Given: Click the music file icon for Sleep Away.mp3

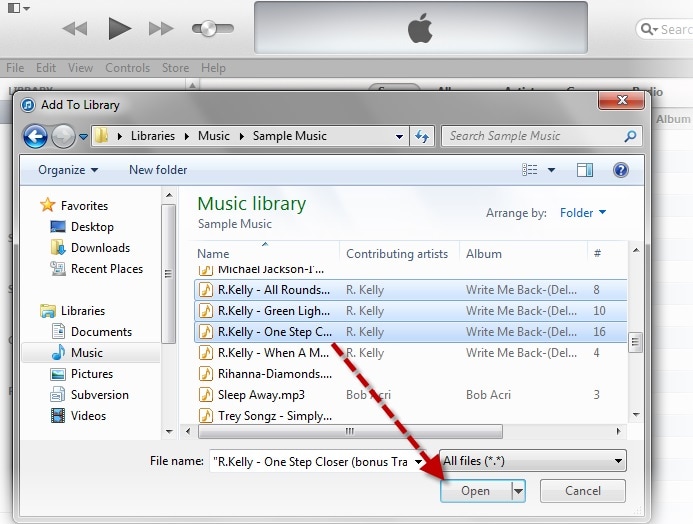Looking at the screenshot, I should click(x=206, y=395).
